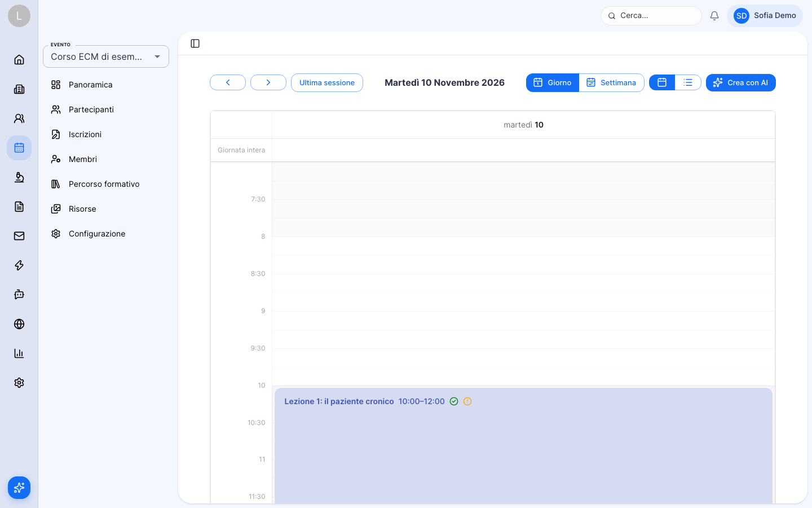Screen dimensions: 812x508
Task: Click the Martedì 10 Novembre 2026 date title
Action: tap(444, 82)
